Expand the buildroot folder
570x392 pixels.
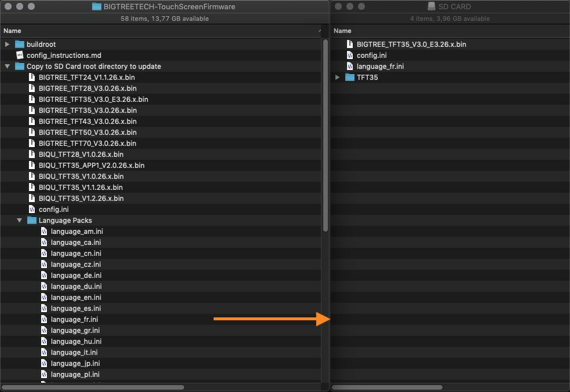pos(7,44)
